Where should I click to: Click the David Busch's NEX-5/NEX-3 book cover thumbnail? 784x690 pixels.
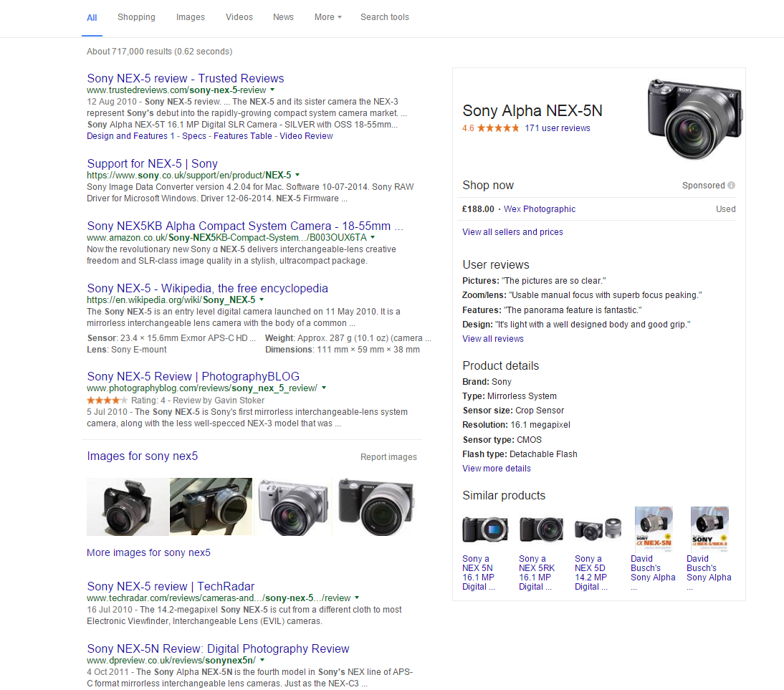pyautogui.click(x=709, y=529)
